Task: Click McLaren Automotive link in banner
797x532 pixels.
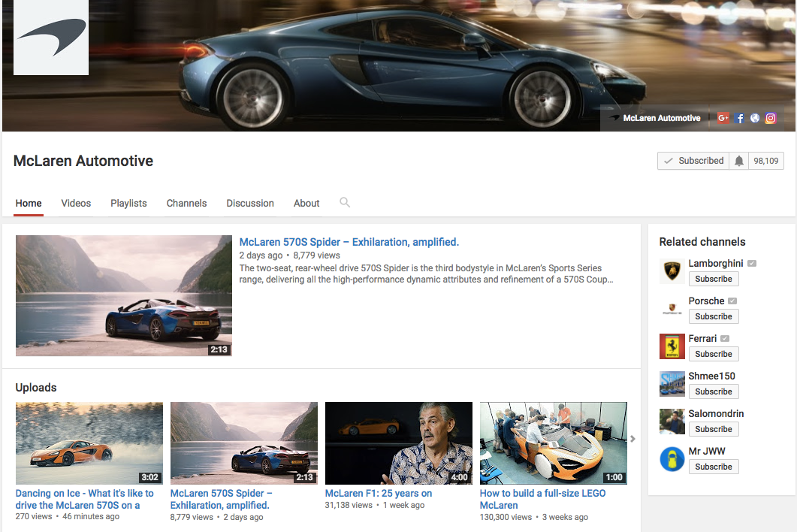Action: click(661, 118)
